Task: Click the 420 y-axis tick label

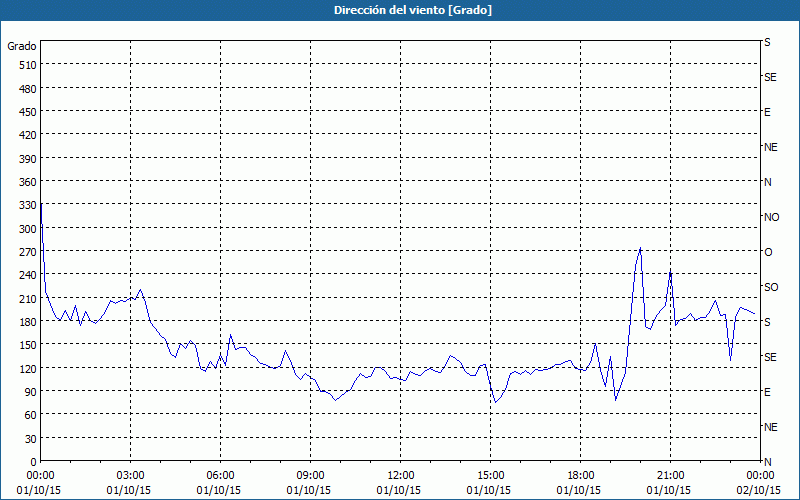Action: 27,135
